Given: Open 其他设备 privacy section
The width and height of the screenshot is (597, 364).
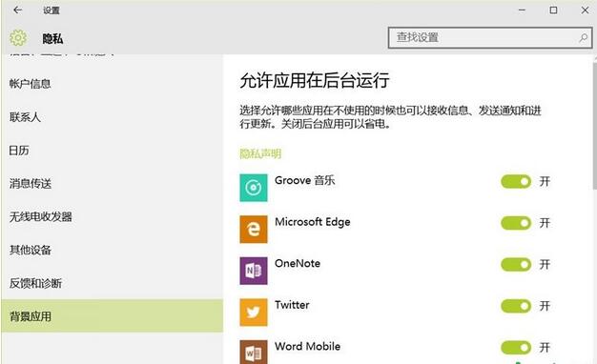Looking at the screenshot, I should [x=113, y=250].
